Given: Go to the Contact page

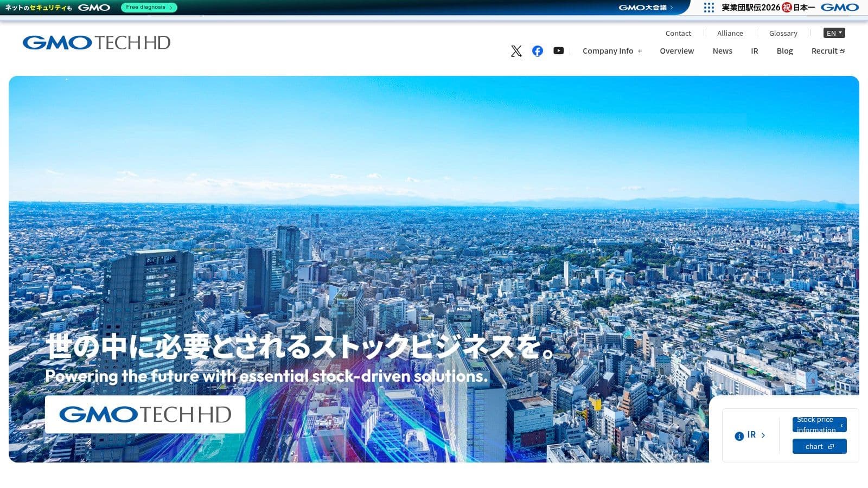Looking at the screenshot, I should 678,33.
